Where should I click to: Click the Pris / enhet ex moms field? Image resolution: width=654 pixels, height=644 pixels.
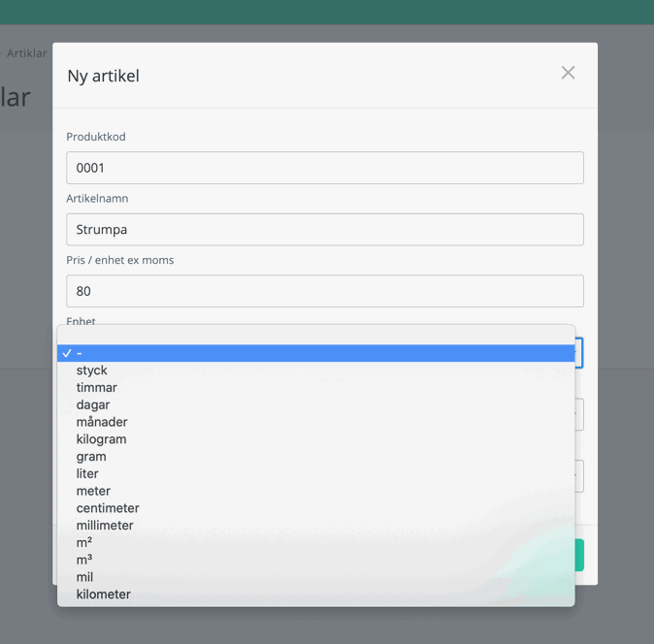tap(324, 291)
